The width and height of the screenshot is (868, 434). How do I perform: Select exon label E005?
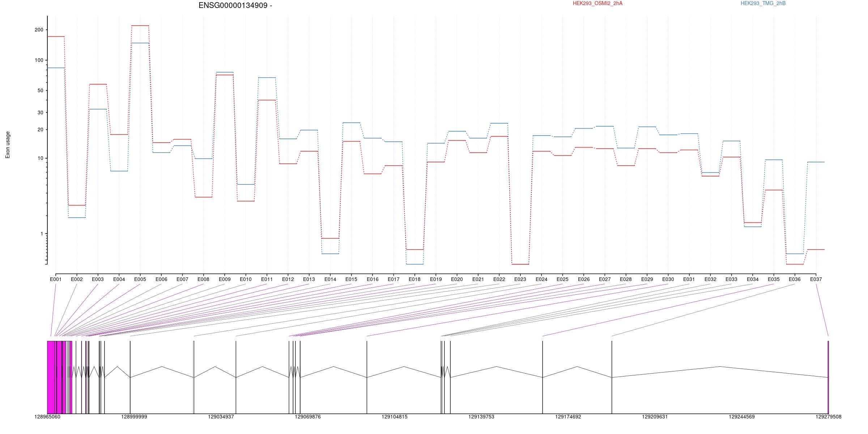click(140, 279)
